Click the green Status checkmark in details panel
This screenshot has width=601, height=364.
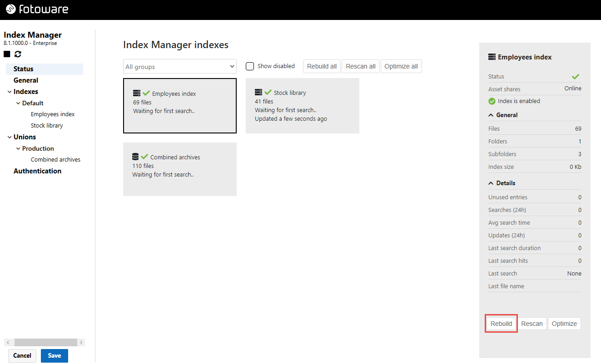[576, 77]
